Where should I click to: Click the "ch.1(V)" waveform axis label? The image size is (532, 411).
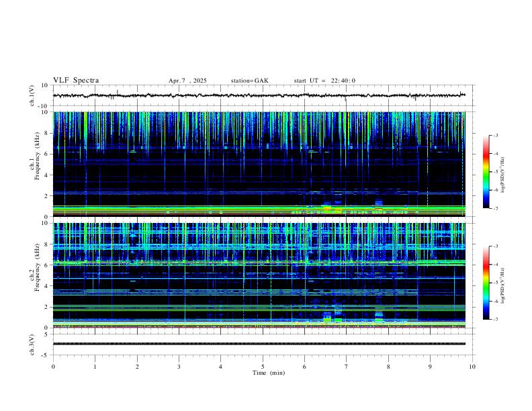[x=32, y=95]
